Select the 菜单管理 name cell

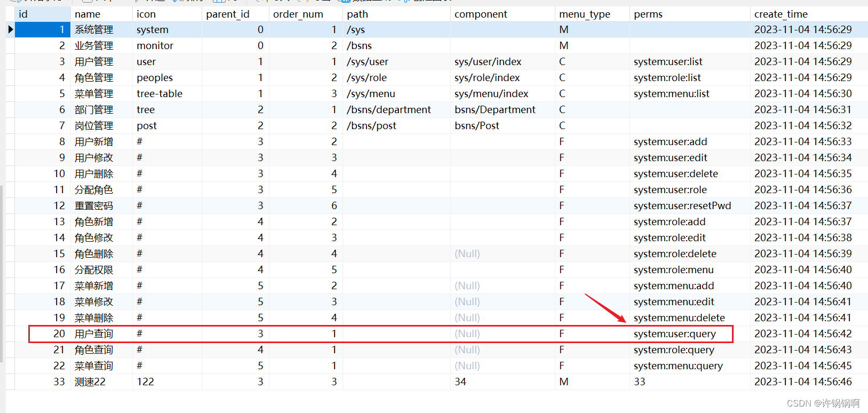click(101, 94)
